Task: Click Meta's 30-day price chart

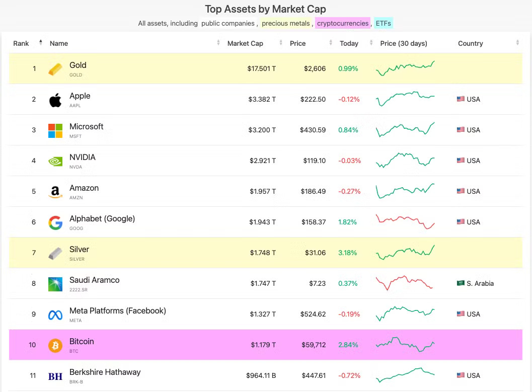Action: pos(405,313)
